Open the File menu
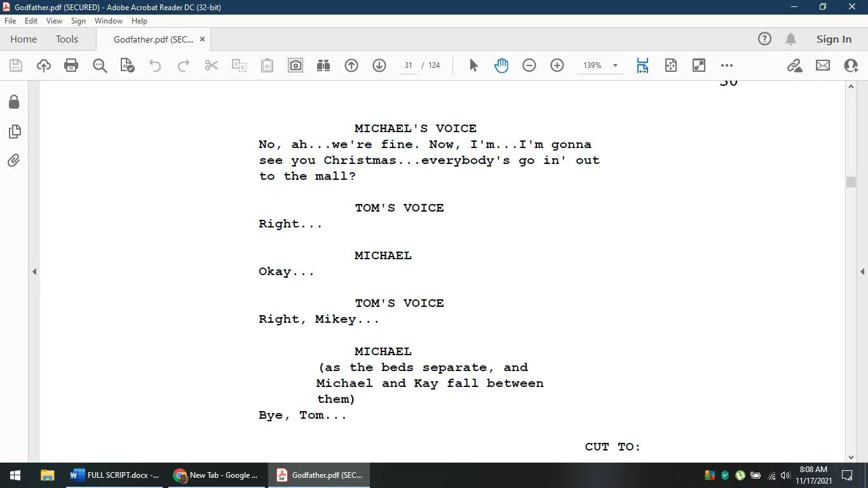This screenshot has width=868, height=488. 10,21
